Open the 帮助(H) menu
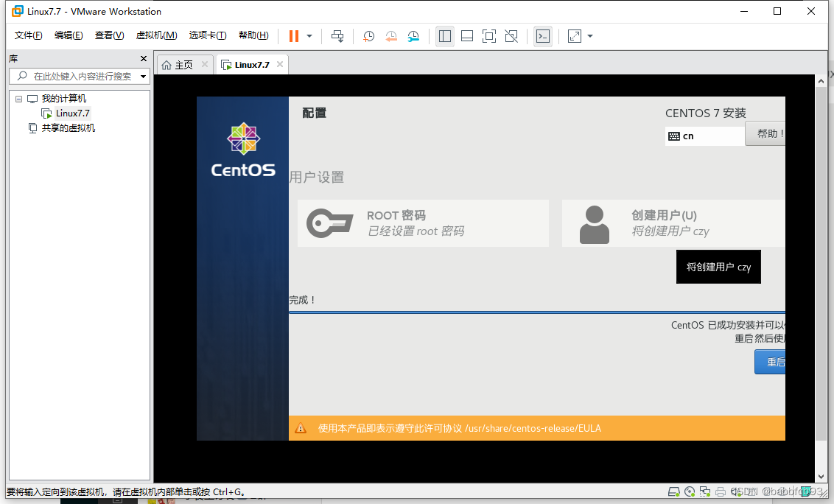 253,35
